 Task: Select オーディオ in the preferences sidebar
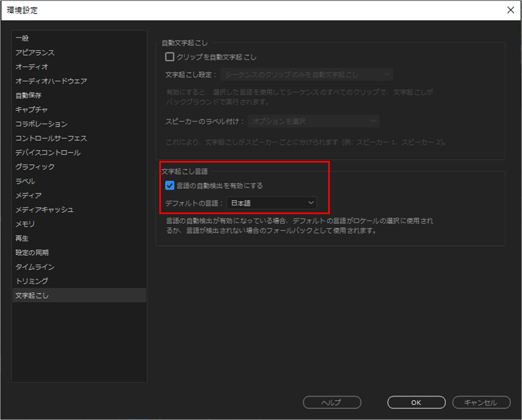pos(29,67)
